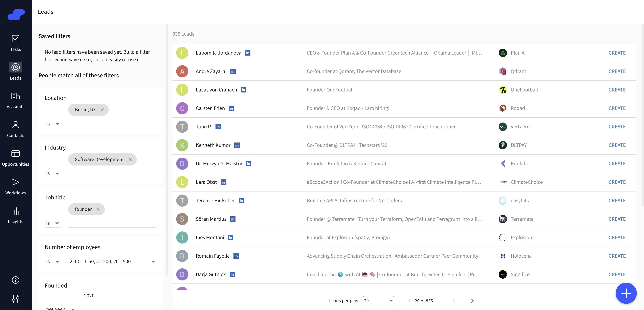Open Tuan P.'s LinkedIn icon
Screen dimensions: 644x310
[218, 127]
